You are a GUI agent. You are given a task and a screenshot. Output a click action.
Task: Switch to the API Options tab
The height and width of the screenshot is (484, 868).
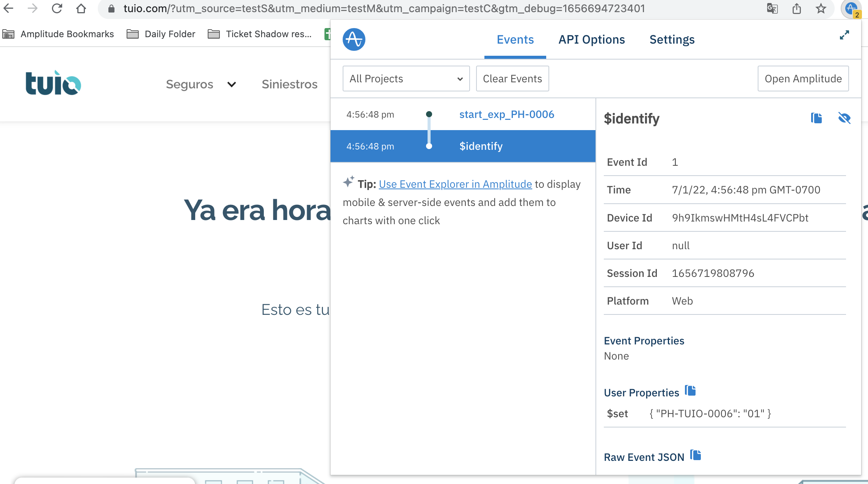point(591,39)
